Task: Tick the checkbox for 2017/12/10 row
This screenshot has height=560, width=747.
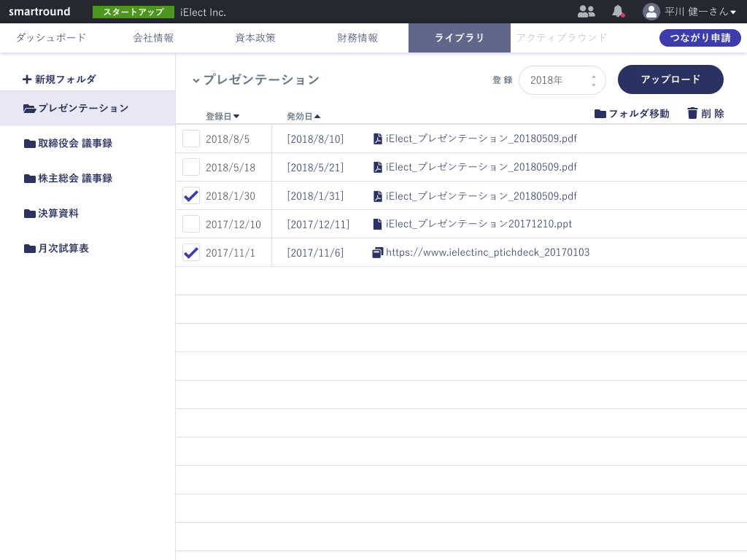Action: [191, 224]
